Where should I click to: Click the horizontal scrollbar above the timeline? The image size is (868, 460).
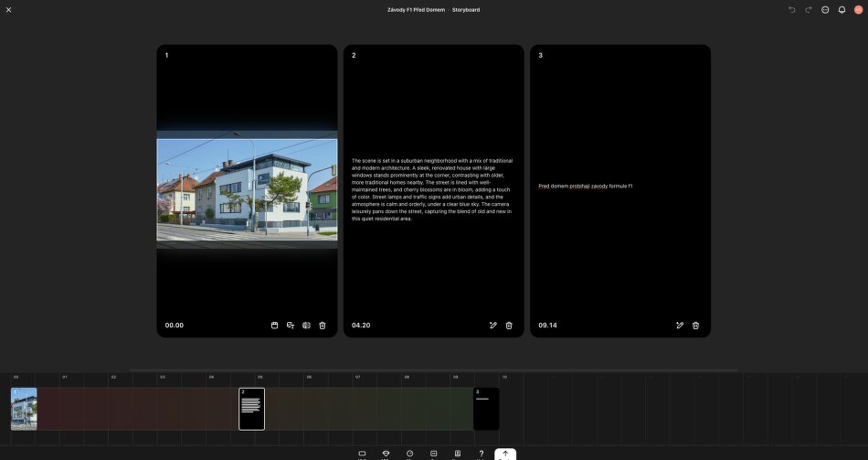pyautogui.click(x=433, y=370)
